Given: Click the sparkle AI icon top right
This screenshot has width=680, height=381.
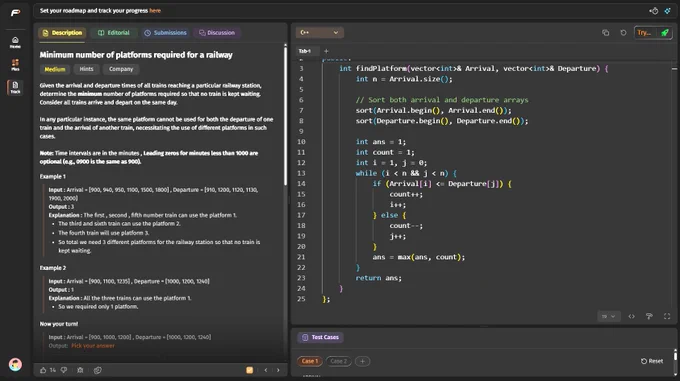Looking at the screenshot, I should [x=667, y=11].
